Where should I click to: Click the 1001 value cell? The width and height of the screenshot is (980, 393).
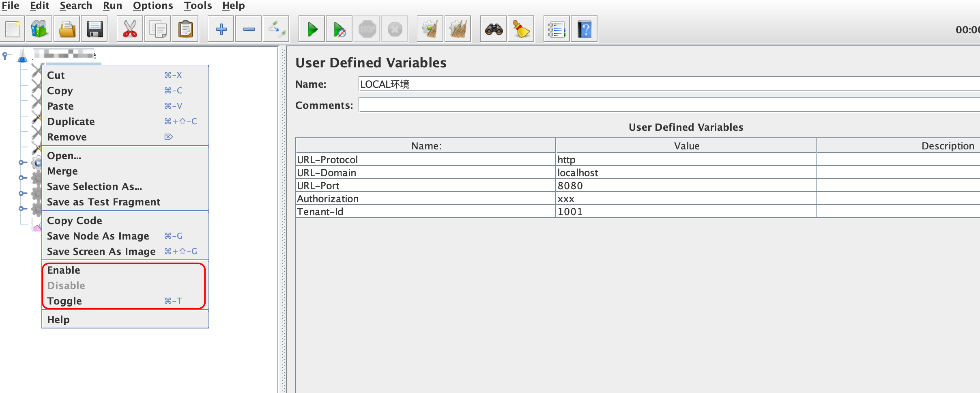tap(686, 212)
